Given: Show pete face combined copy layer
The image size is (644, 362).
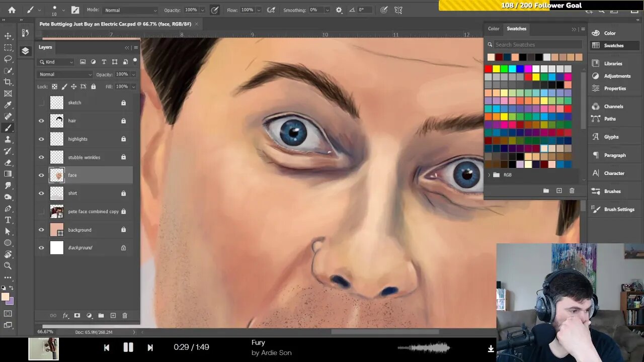Looking at the screenshot, I should [x=41, y=211].
